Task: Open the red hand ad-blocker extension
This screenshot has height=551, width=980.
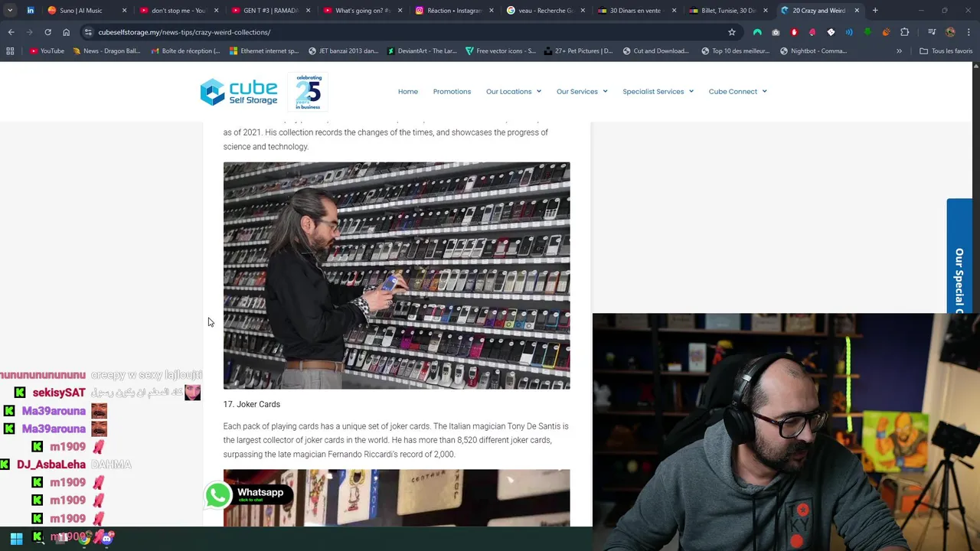Action: (794, 32)
